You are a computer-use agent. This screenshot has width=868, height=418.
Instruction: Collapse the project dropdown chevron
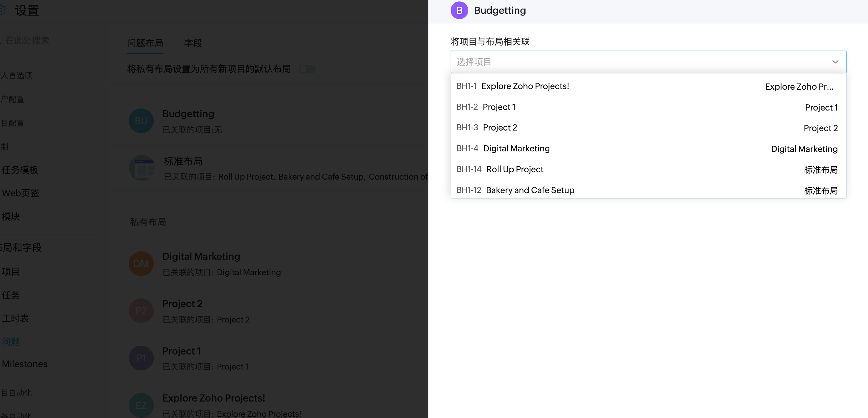835,62
